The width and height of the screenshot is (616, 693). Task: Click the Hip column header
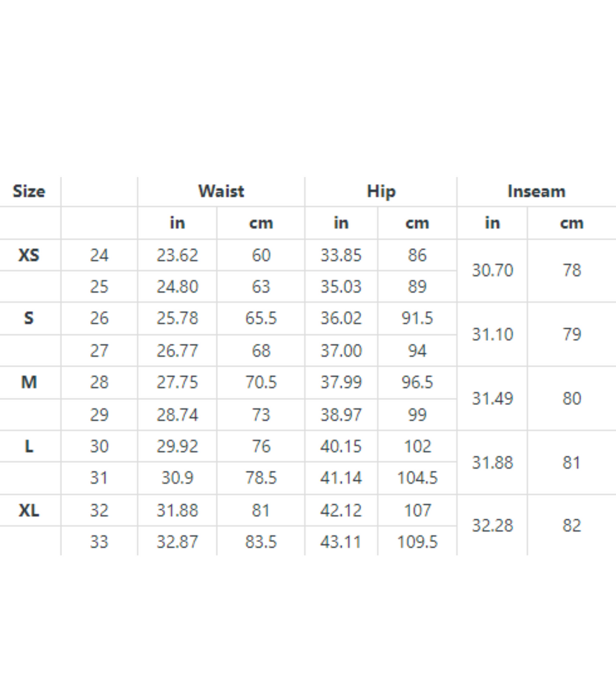click(381, 192)
